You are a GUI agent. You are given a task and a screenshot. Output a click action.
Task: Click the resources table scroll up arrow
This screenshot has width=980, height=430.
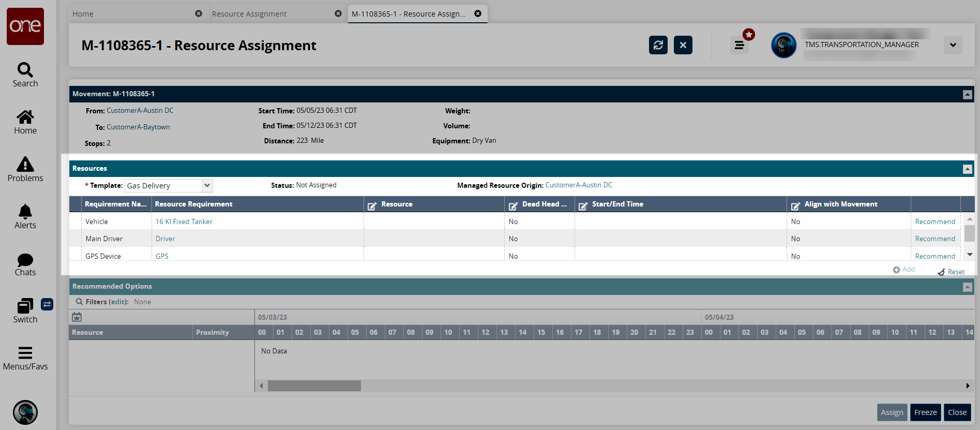coord(970,219)
